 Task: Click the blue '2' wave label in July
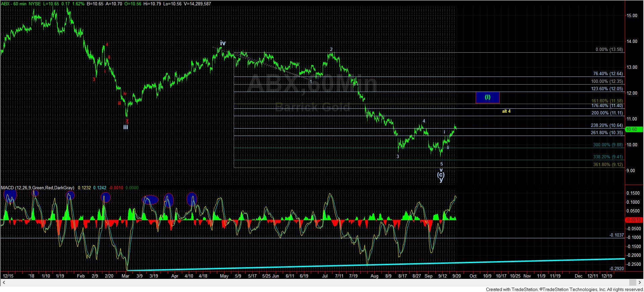click(x=331, y=49)
